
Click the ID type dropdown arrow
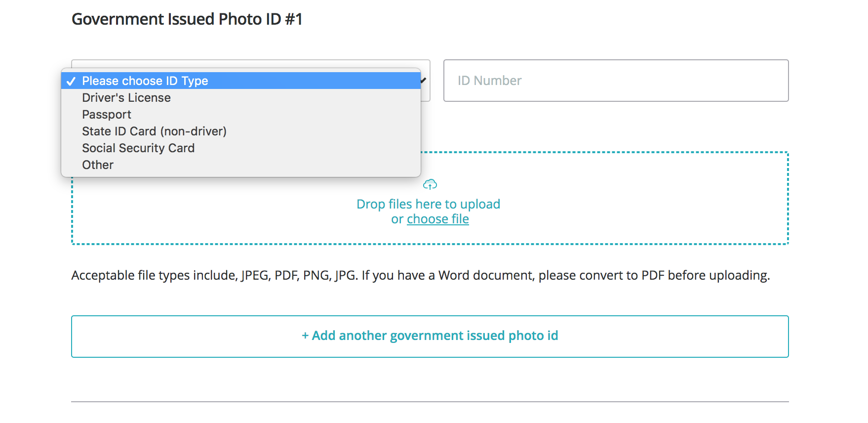coord(424,81)
